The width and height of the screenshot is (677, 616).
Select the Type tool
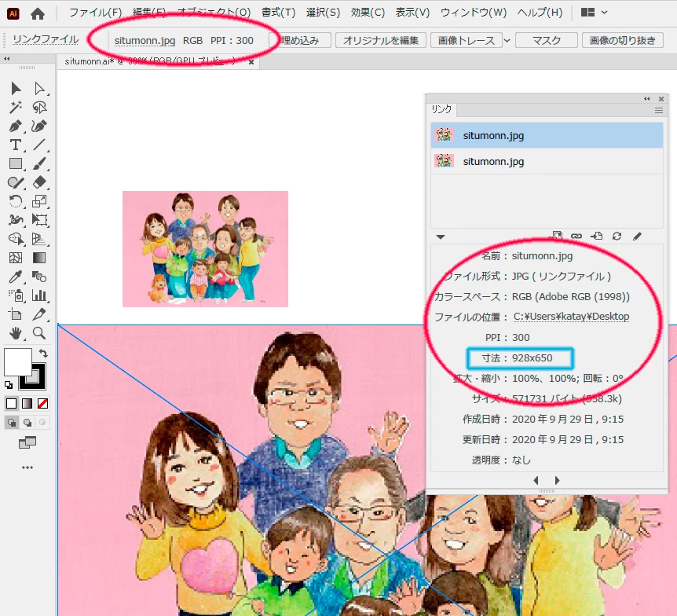click(x=16, y=145)
